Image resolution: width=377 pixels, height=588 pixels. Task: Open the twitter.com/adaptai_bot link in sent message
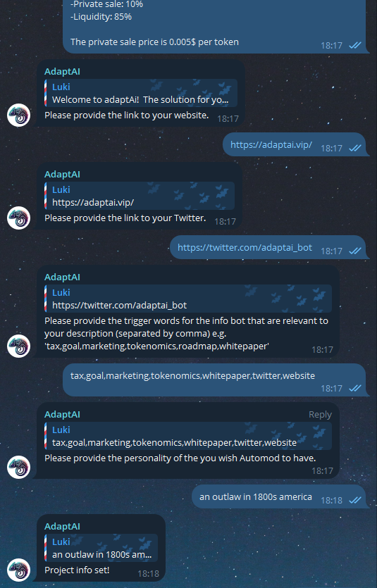coord(245,247)
